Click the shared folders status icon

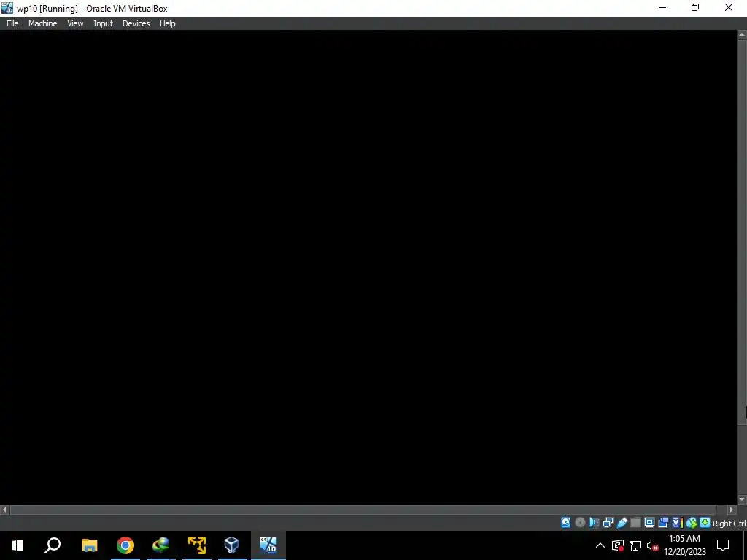pyautogui.click(x=635, y=523)
